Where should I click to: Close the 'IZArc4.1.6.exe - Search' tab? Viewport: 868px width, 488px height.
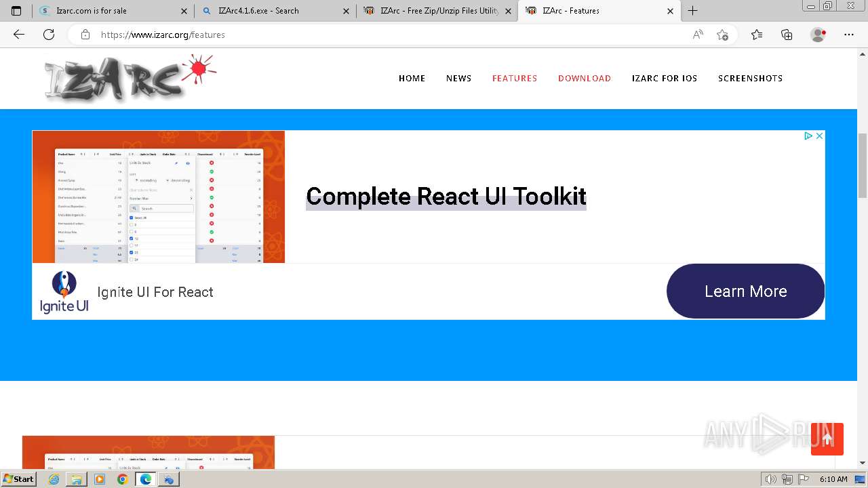click(x=346, y=11)
